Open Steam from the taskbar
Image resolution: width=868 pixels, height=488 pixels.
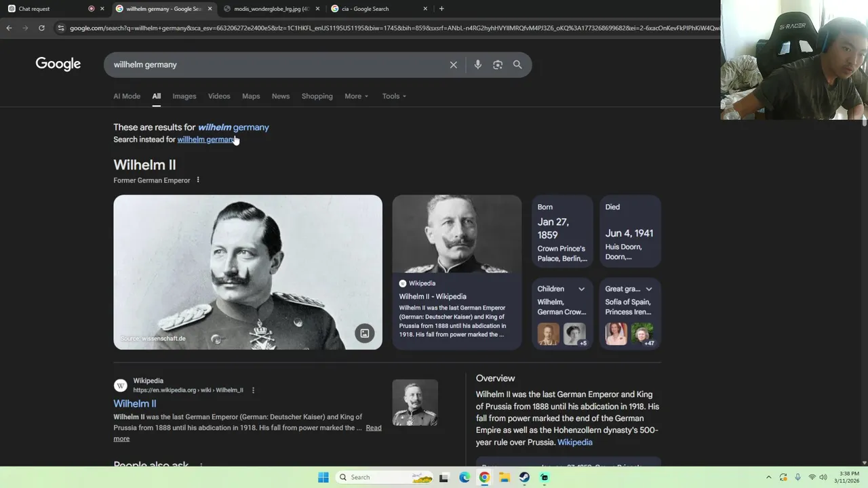point(524,477)
